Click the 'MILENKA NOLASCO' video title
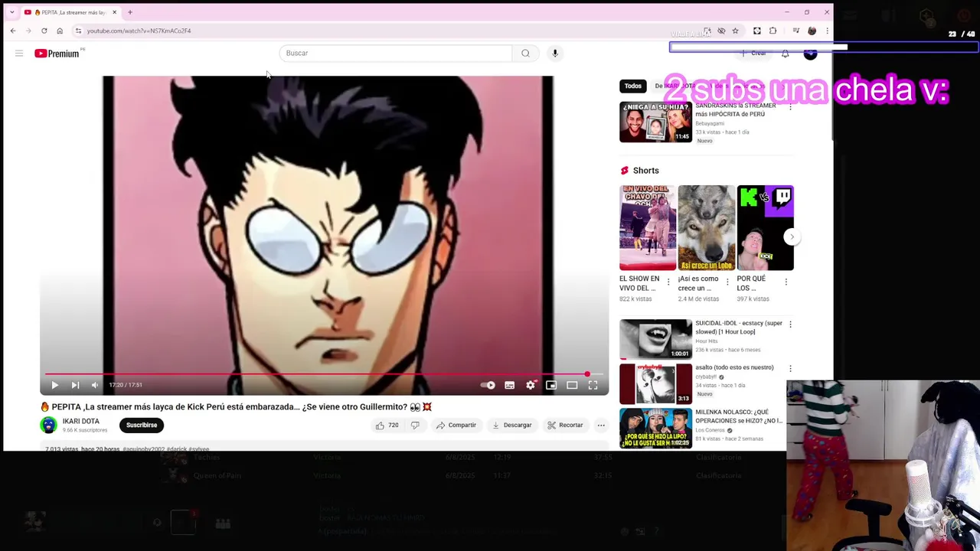Screen dimensions: 980x551 (739, 416)
